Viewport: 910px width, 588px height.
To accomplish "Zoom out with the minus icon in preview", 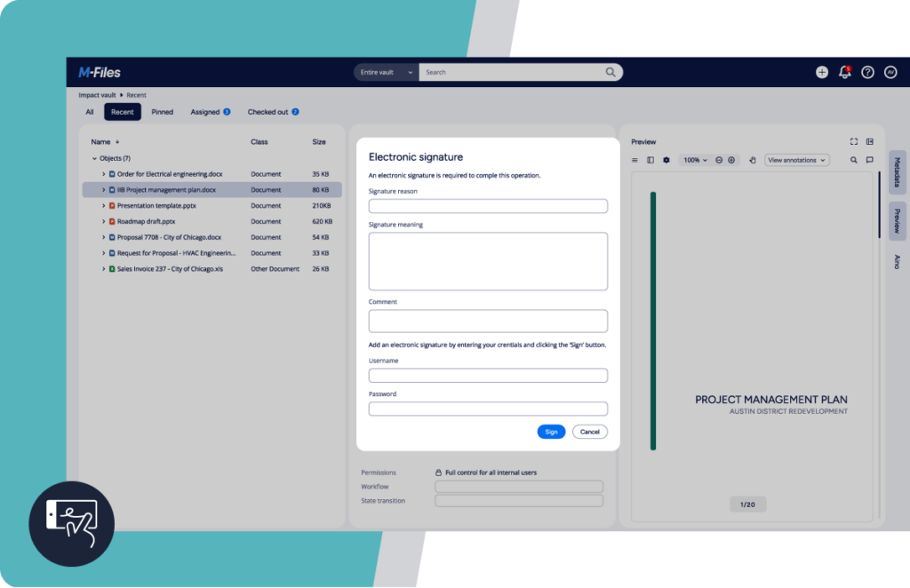I will pyautogui.click(x=719, y=160).
